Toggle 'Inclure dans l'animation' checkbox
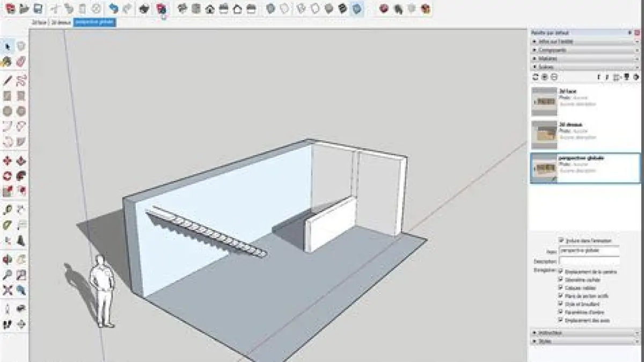Image resolution: width=644 pixels, height=362 pixels. [561, 241]
